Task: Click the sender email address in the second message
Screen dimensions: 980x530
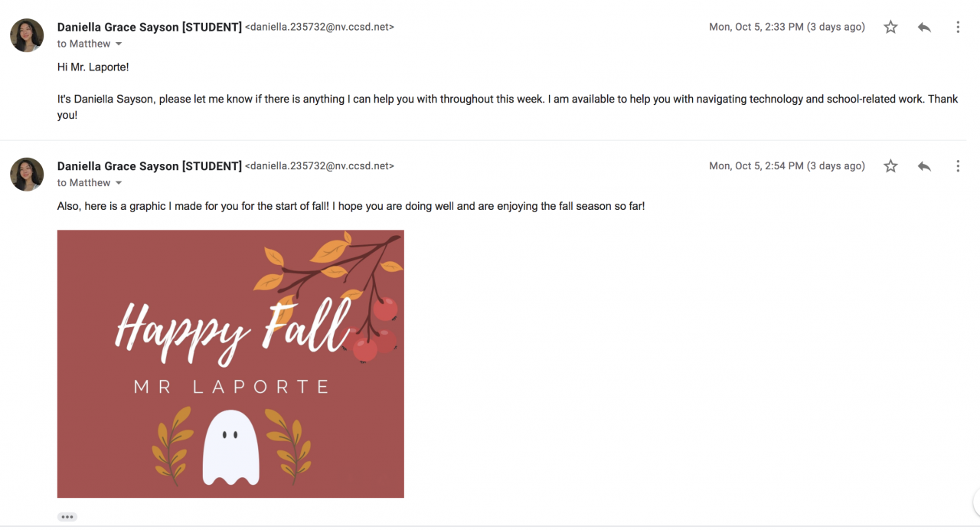Action: point(319,166)
